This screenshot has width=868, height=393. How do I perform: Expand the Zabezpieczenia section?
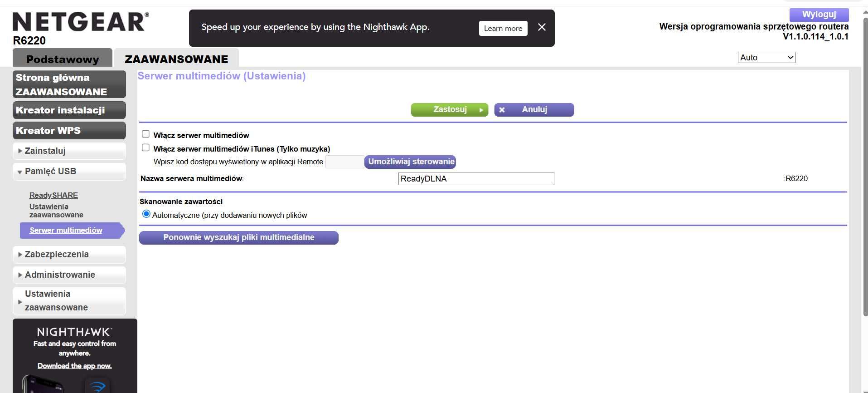69,254
